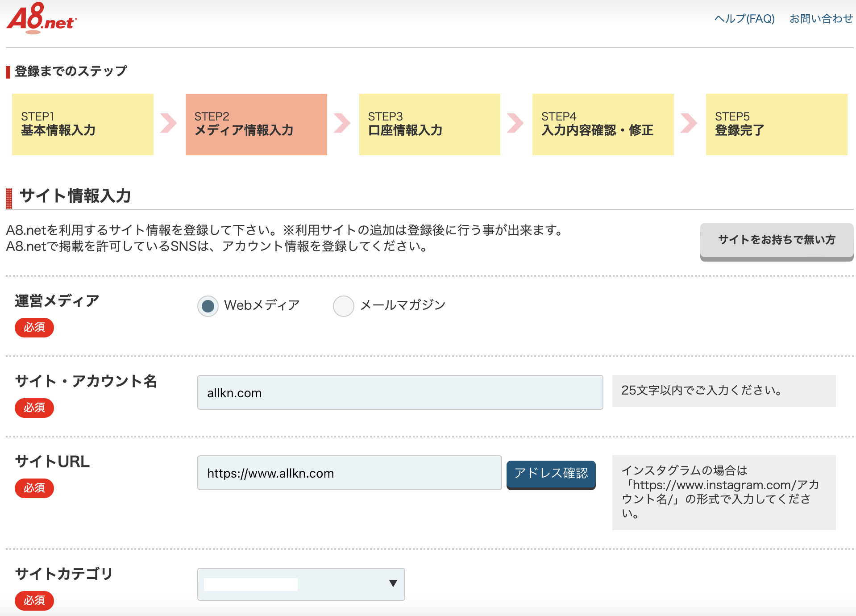Select the STEP3 口座情報入力 step

[x=430, y=124]
